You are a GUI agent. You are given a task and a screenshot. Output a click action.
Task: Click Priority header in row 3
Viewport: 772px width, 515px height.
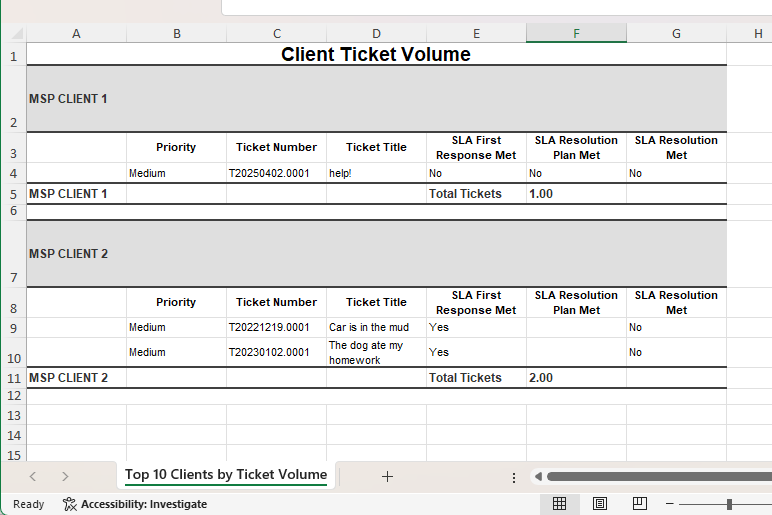coord(176,147)
